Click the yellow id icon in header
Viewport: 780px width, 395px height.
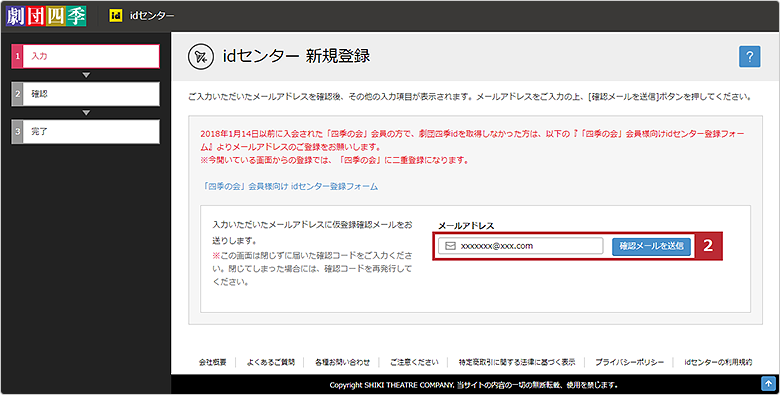115,16
